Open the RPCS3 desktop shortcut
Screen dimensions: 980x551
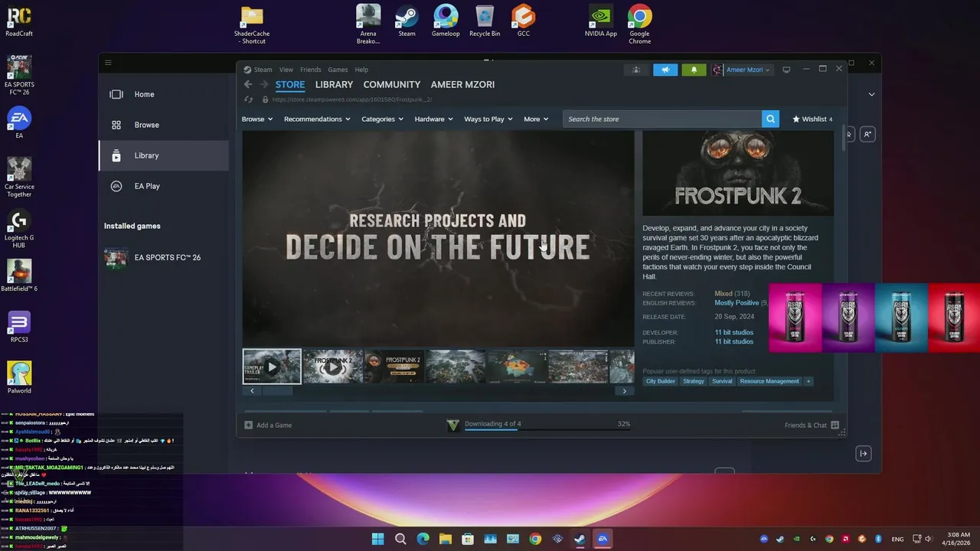[x=19, y=327]
